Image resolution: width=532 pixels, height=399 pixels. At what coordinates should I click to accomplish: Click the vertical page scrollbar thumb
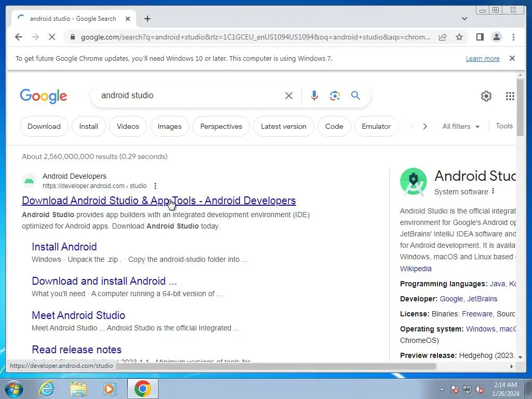click(520, 107)
